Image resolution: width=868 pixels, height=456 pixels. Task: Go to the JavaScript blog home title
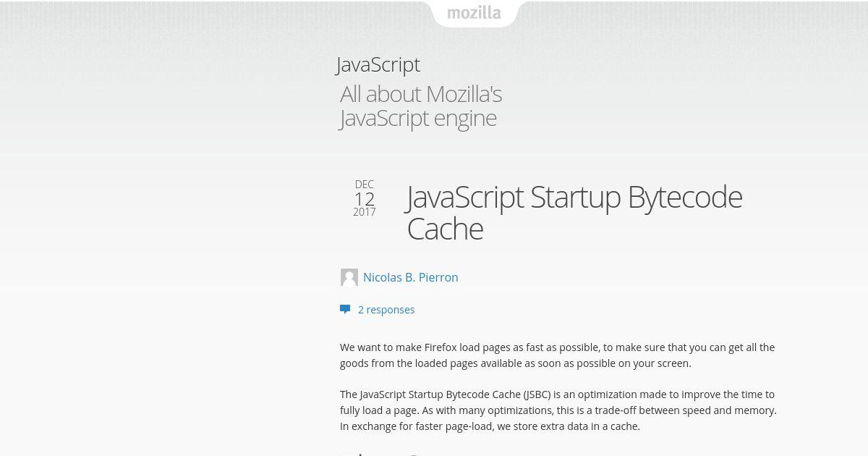click(x=378, y=64)
